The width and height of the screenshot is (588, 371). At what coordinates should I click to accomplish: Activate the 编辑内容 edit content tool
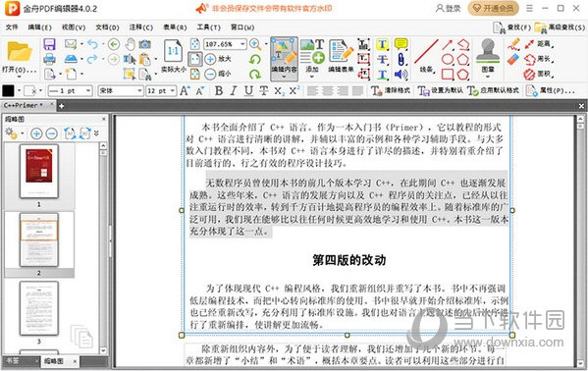(284, 59)
